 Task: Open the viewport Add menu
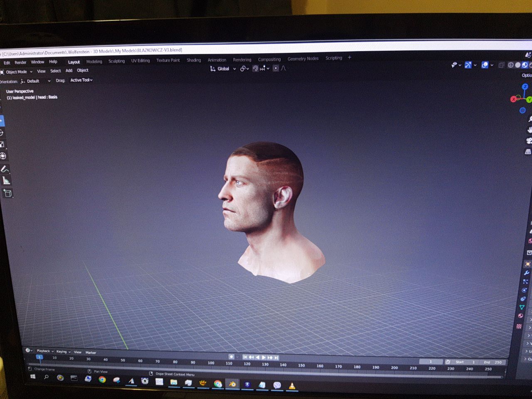69,71
